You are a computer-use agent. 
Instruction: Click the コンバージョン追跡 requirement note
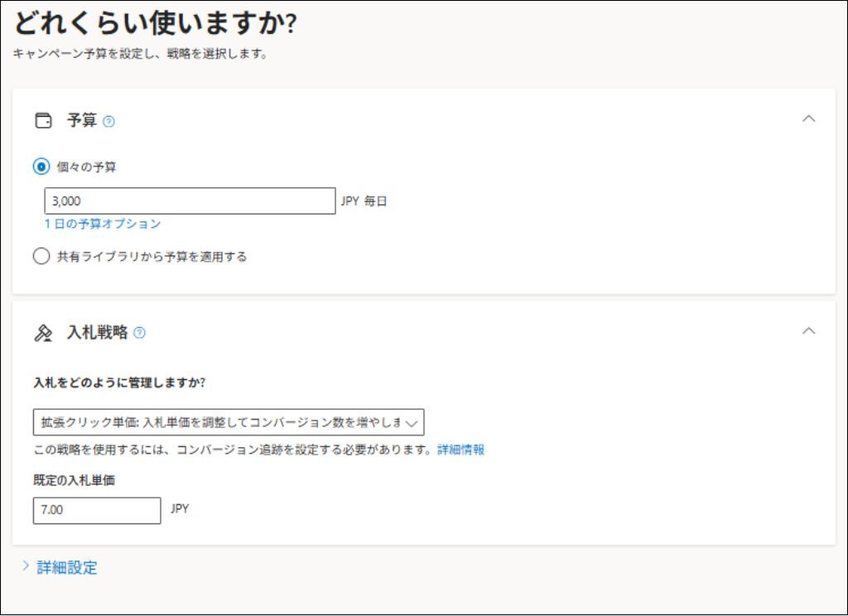[232, 450]
